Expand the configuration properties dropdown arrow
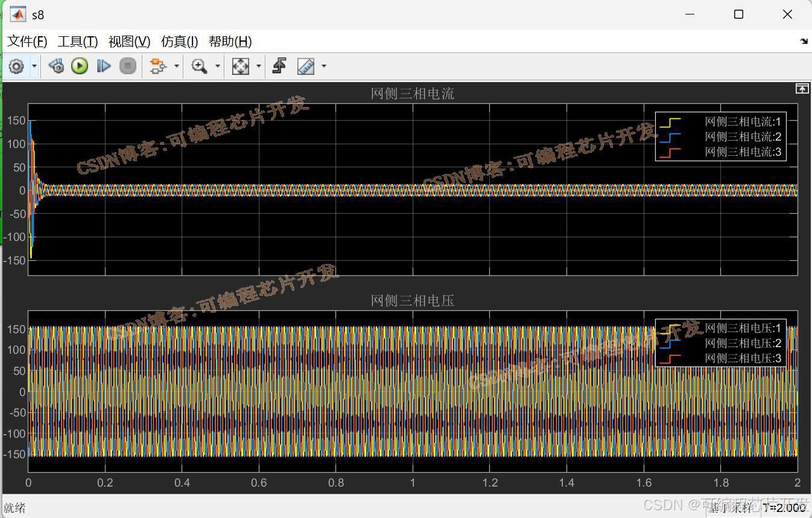Image resolution: width=812 pixels, height=518 pixels. coord(34,66)
